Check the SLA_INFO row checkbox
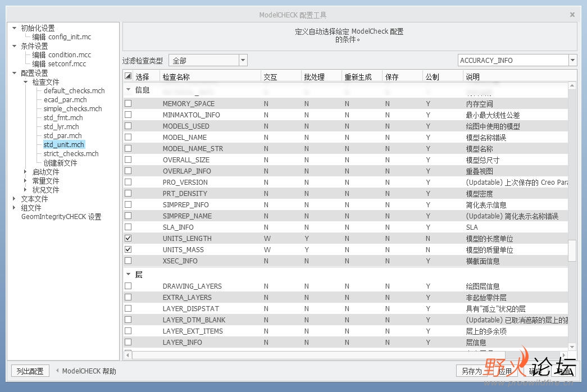 pos(128,227)
